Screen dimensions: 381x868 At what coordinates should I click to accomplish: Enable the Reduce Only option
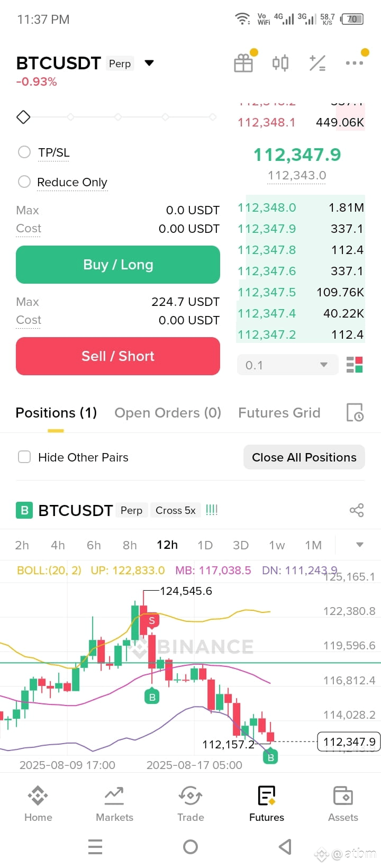24,182
